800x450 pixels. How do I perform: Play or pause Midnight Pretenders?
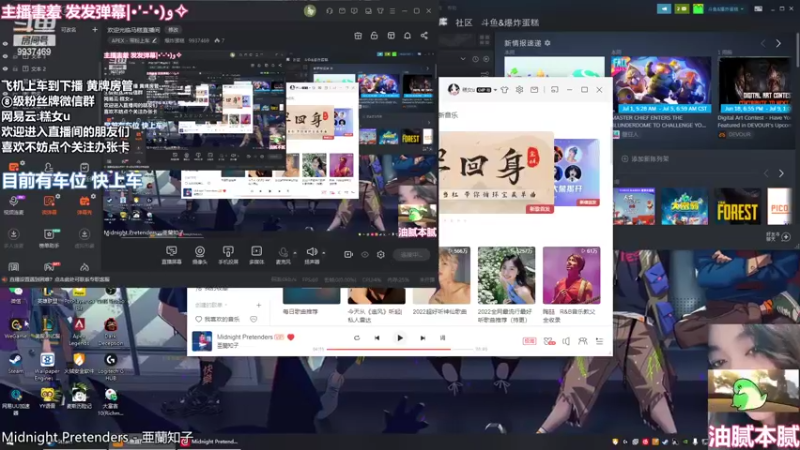(400, 338)
